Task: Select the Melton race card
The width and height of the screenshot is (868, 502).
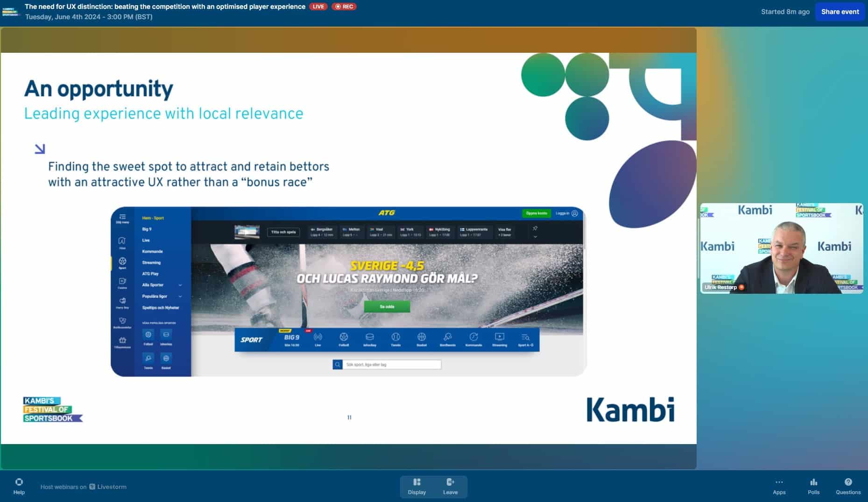Action: click(352, 232)
